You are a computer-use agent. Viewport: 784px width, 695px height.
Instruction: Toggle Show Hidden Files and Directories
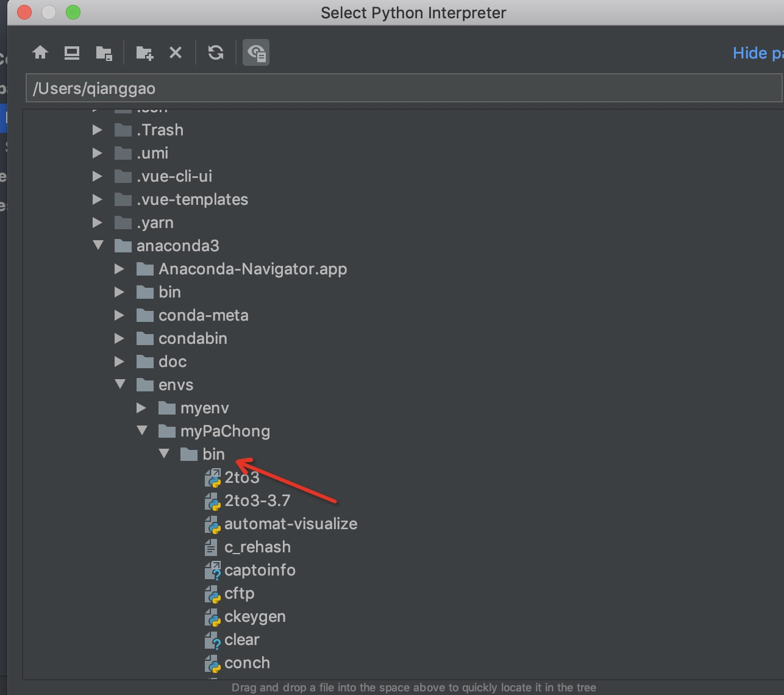click(256, 52)
